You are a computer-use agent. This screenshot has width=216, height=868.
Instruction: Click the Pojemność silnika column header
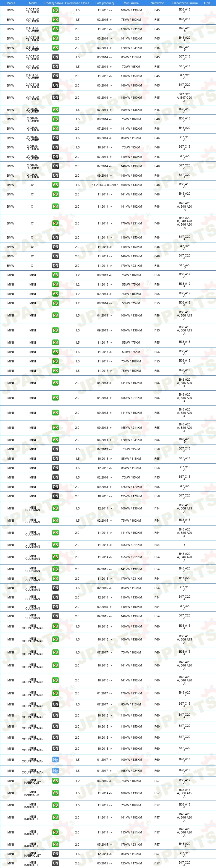point(77,3)
